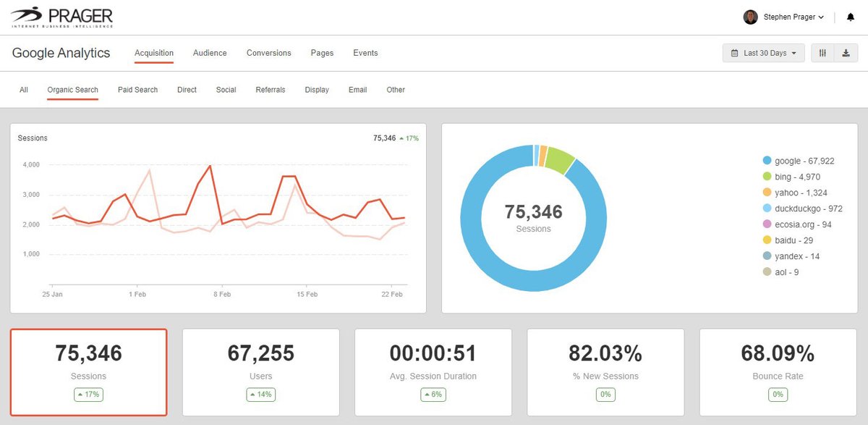Click the 75,346 donut center value

(x=533, y=211)
